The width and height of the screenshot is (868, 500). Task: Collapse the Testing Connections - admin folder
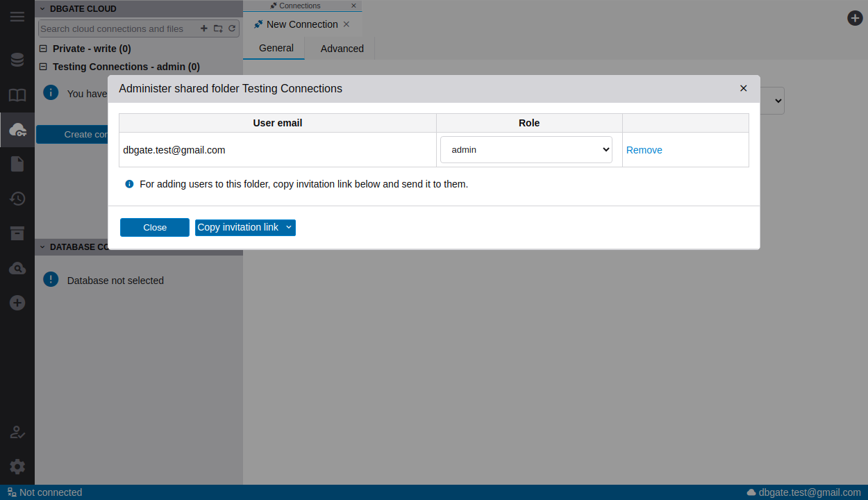43,67
